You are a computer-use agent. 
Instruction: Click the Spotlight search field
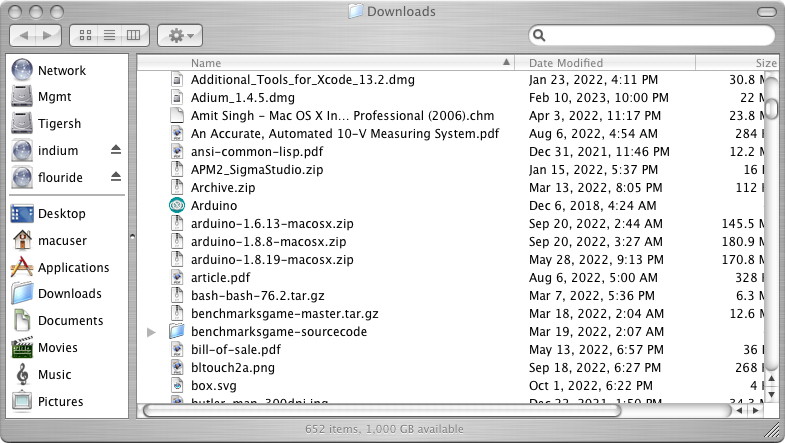tap(652, 35)
